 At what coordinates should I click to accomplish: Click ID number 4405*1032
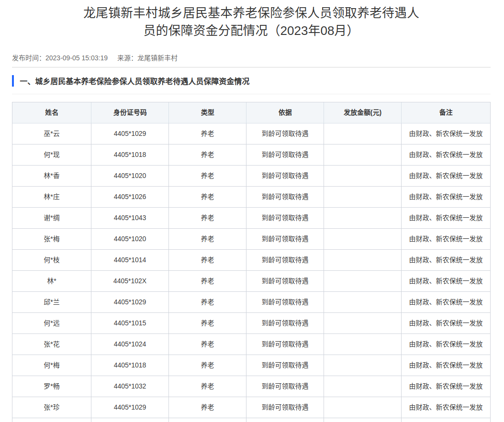pos(130,386)
